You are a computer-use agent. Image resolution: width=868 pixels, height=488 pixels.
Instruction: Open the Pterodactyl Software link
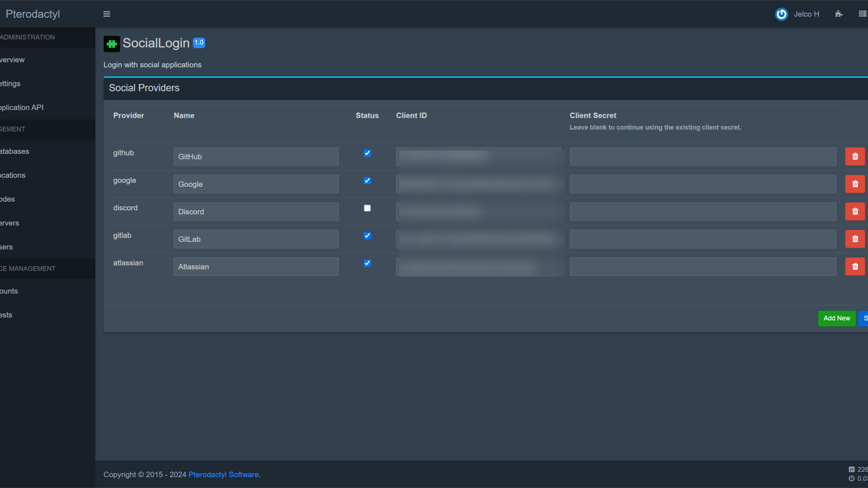pyautogui.click(x=223, y=474)
